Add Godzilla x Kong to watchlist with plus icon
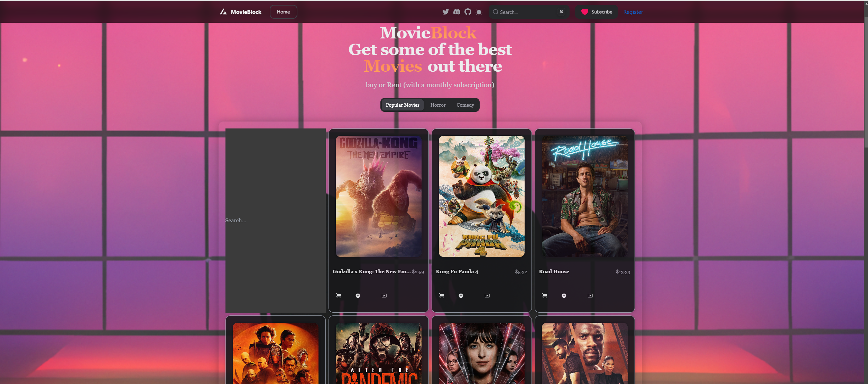Screen dimensions: 868x384 [x=358, y=295]
